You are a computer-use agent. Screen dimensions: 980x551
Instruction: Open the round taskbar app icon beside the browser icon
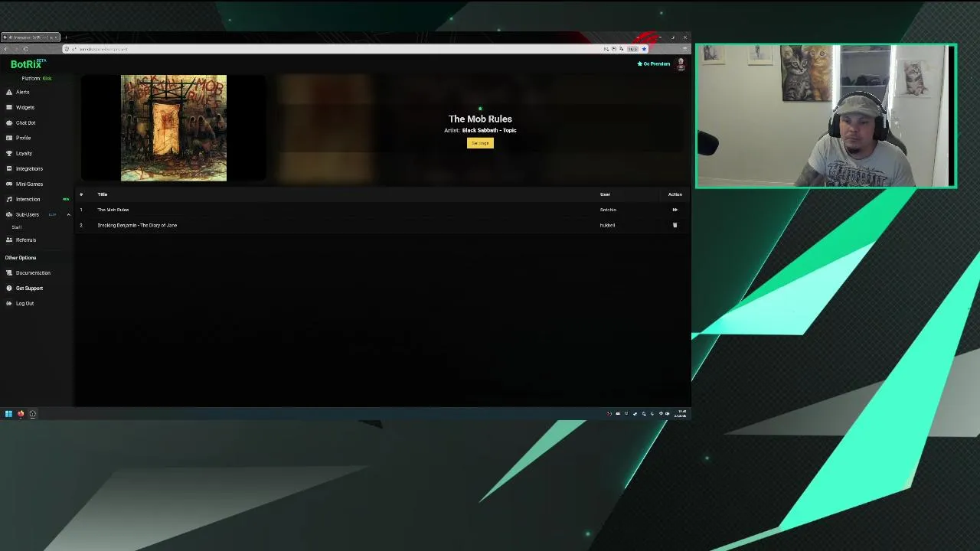coord(32,414)
